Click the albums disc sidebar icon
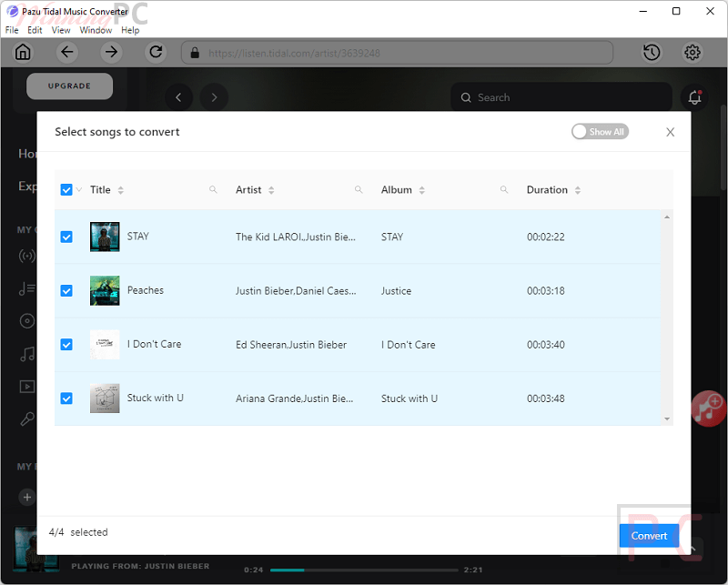Screen dimensions: 728x585 27,321
